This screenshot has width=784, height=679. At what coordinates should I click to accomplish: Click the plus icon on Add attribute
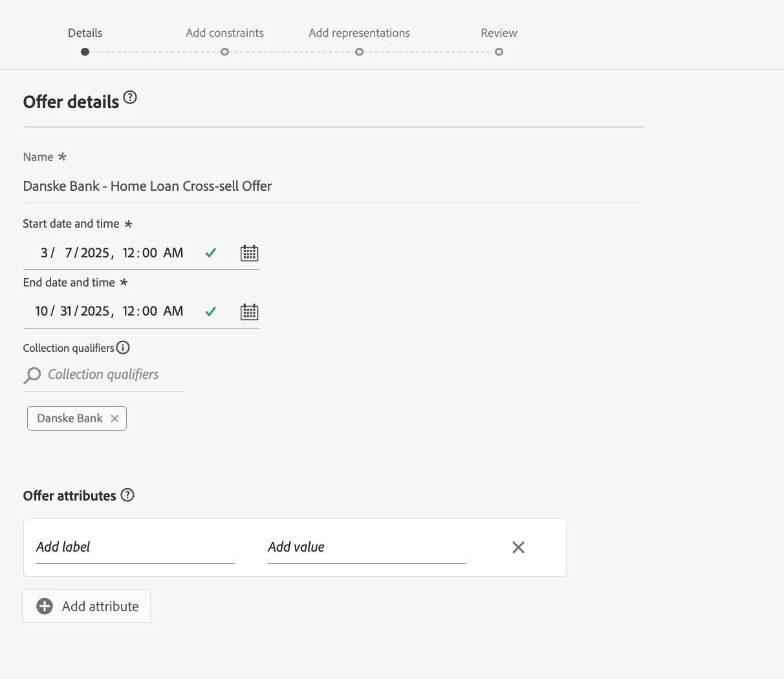pyautogui.click(x=45, y=606)
